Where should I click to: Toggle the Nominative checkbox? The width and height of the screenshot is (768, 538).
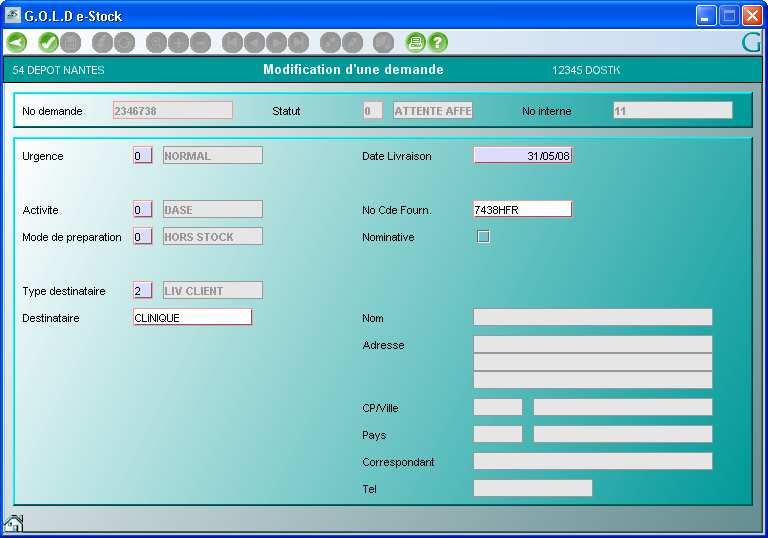(484, 237)
